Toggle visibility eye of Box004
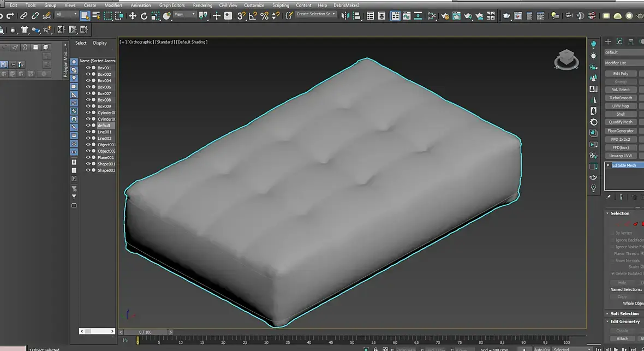 tap(88, 81)
